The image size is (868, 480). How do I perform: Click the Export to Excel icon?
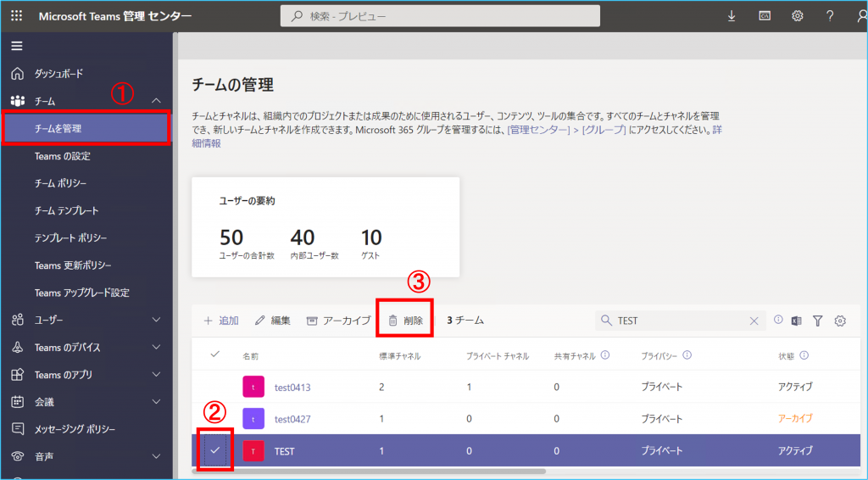coord(797,321)
